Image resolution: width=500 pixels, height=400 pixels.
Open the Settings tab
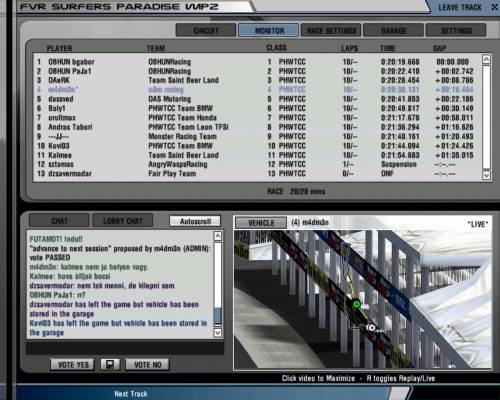coord(456,31)
